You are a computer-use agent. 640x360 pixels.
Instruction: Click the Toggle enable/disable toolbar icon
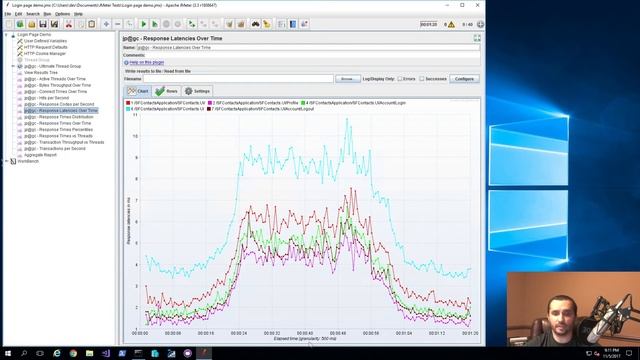click(x=129, y=24)
